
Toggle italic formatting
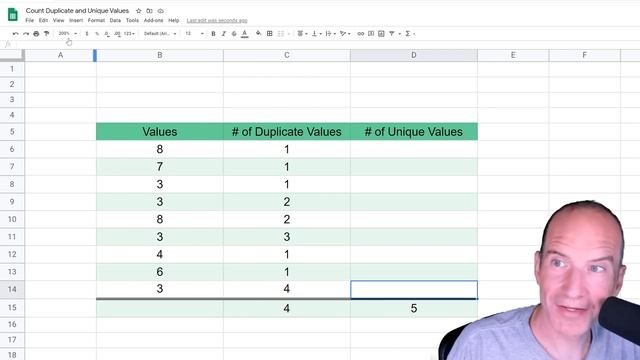pos(224,33)
